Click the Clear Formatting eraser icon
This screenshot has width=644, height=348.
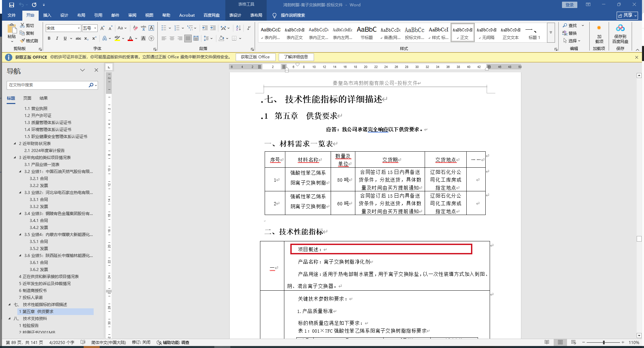click(135, 28)
